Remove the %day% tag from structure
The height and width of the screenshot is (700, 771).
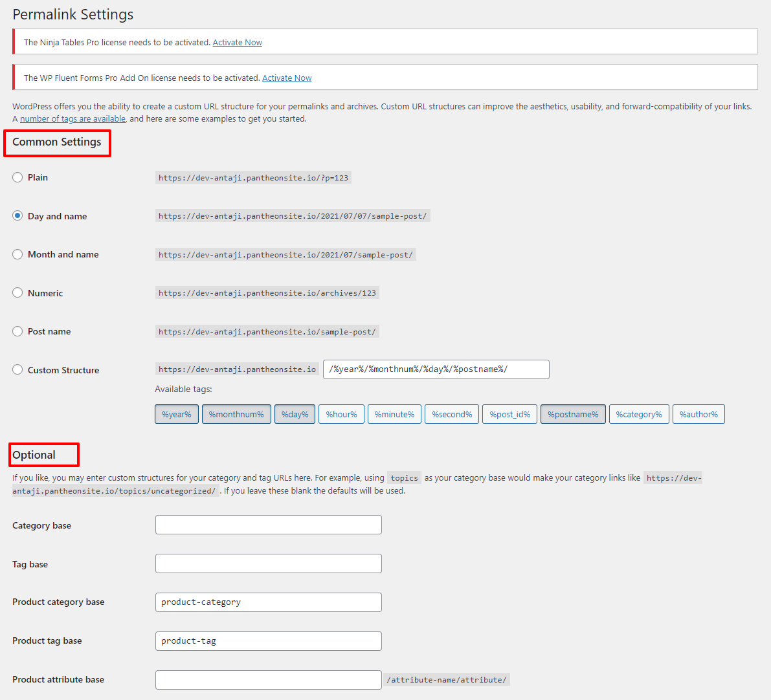click(295, 414)
